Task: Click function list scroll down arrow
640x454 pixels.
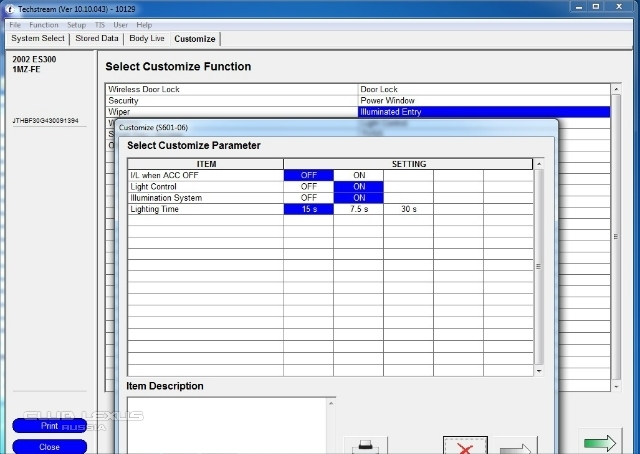Action: tap(616, 386)
